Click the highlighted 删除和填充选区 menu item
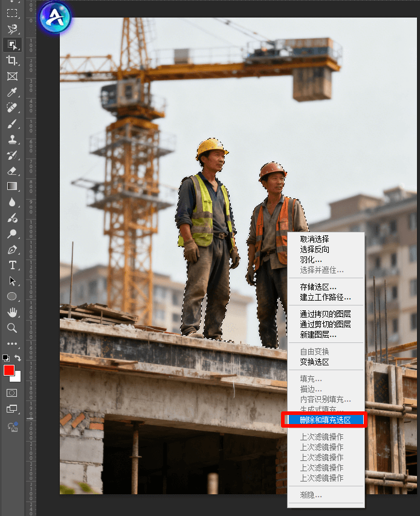 (x=325, y=419)
